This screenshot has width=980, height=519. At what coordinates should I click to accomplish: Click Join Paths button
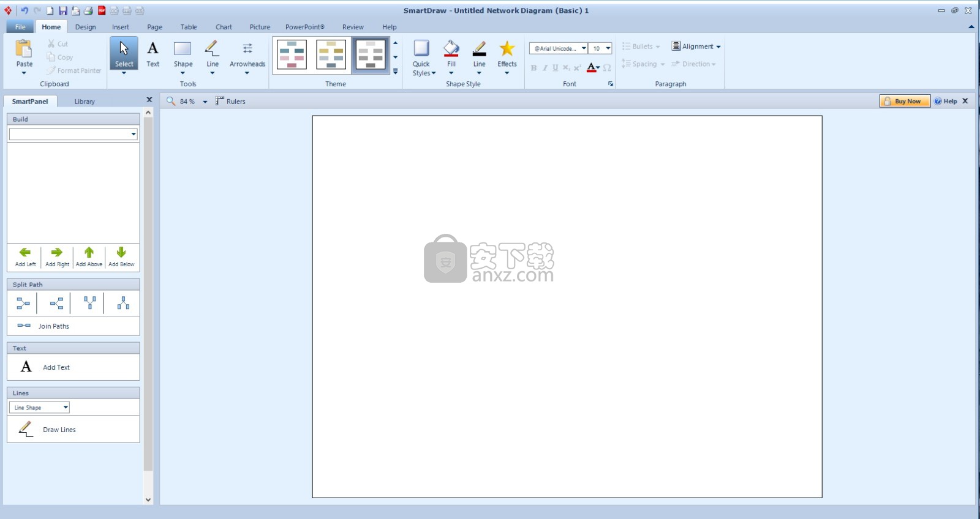[53, 326]
